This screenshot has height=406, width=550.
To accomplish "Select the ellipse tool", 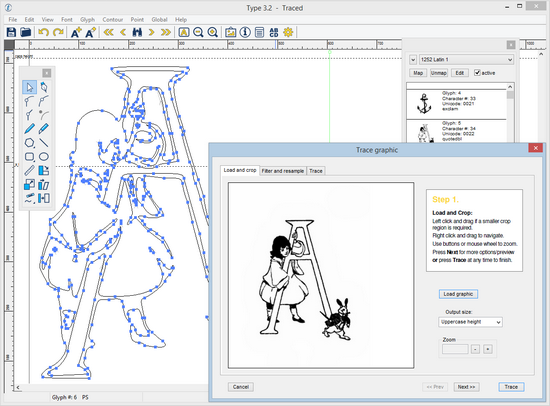I will click(43, 157).
